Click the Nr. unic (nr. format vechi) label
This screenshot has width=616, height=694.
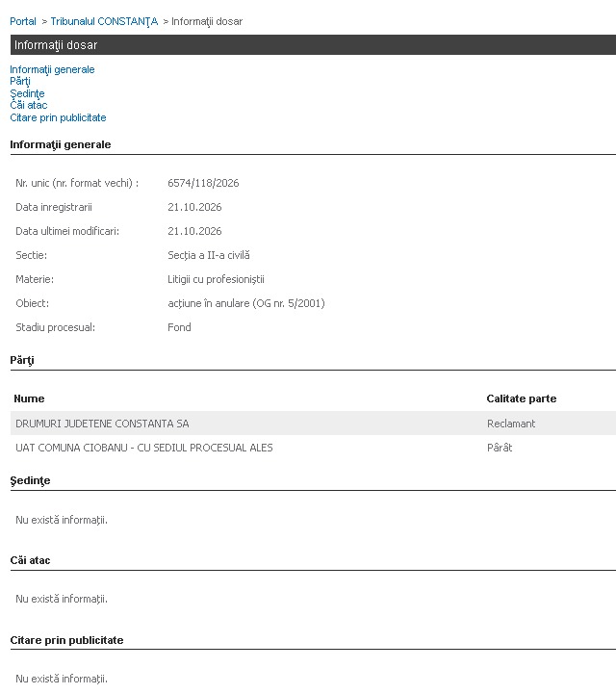(x=77, y=183)
